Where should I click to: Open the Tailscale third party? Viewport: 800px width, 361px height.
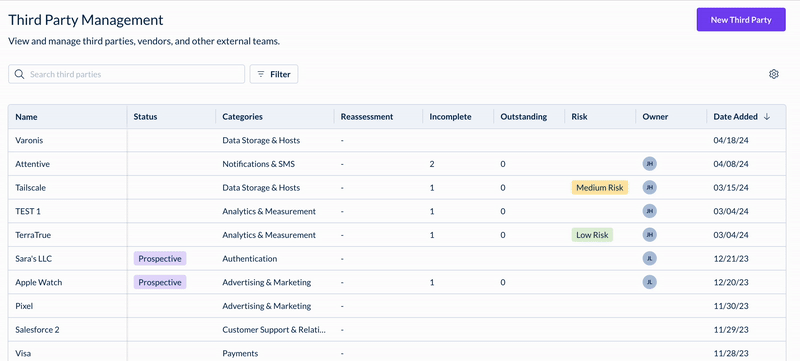[x=30, y=188]
